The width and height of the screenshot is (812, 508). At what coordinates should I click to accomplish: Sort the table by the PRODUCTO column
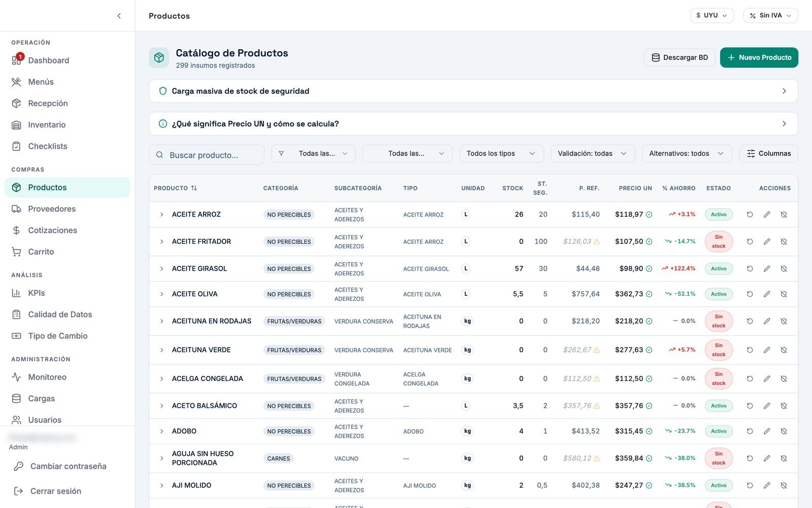click(x=176, y=188)
